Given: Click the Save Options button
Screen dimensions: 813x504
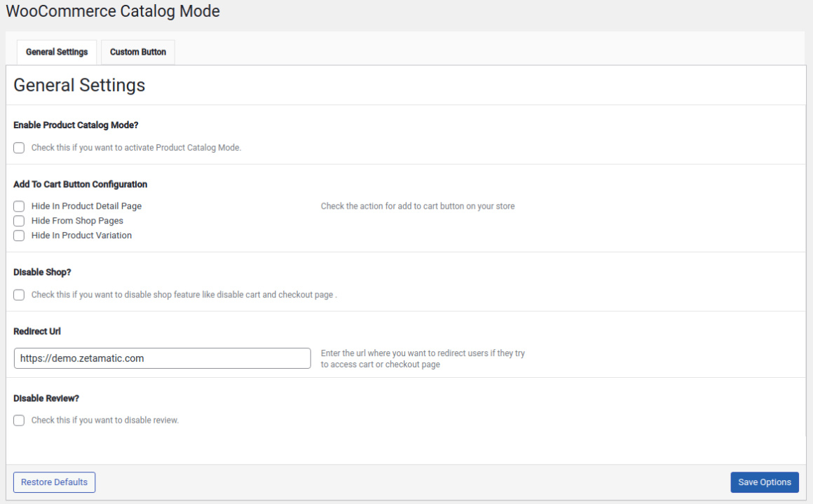Looking at the screenshot, I should tap(764, 482).
